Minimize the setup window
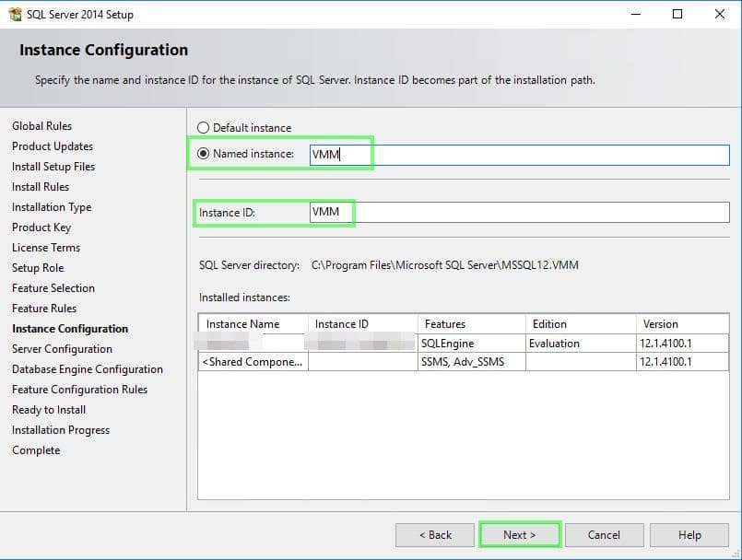 tap(636, 14)
